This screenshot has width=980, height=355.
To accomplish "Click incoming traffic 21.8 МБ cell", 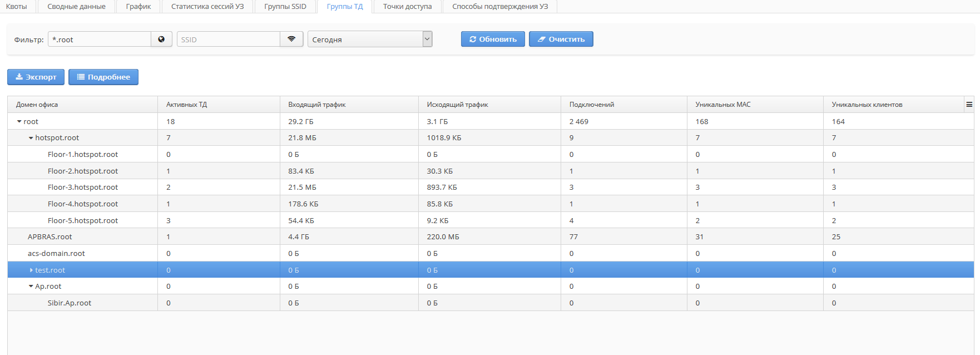I will tap(302, 138).
